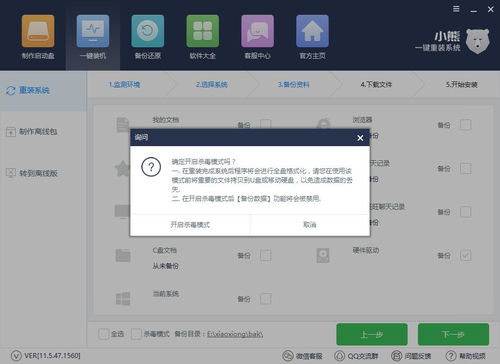Tick the 阿里旺旺聊天记录 backup checkbox
Image resolution: width=500 pixels, height=364 pixels.
click(x=466, y=212)
